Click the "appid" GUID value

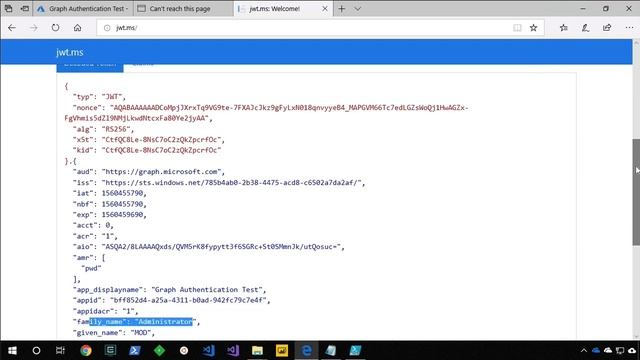[188, 300]
